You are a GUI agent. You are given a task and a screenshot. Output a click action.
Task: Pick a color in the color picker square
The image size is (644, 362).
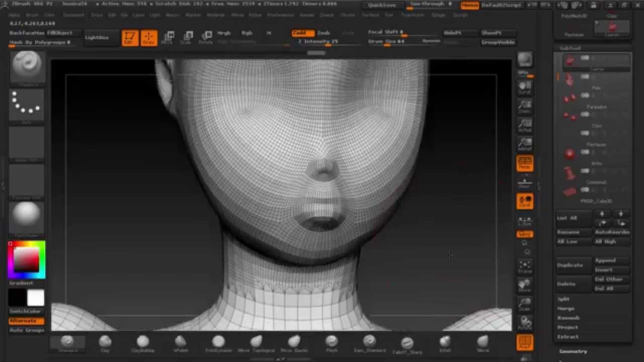click(26, 259)
